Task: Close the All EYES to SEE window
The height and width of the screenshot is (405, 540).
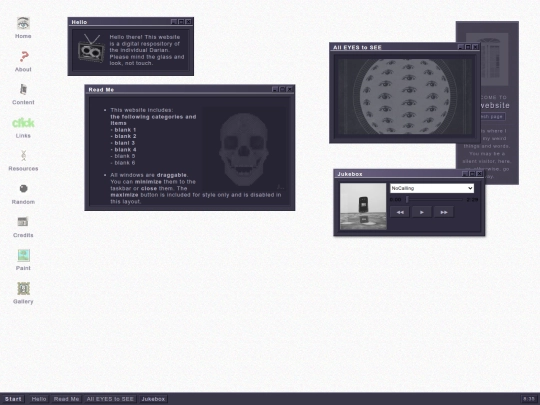Action: (x=475, y=47)
